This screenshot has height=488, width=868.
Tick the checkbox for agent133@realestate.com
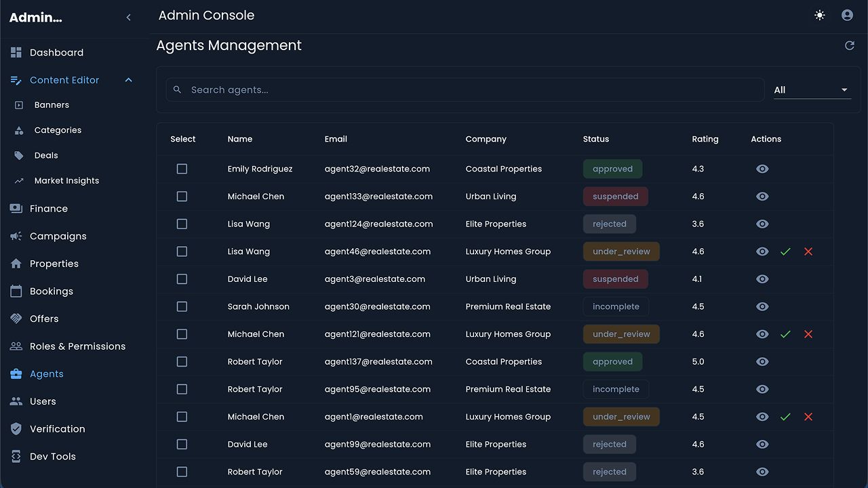pyautogui.click(x=182, y=197)
